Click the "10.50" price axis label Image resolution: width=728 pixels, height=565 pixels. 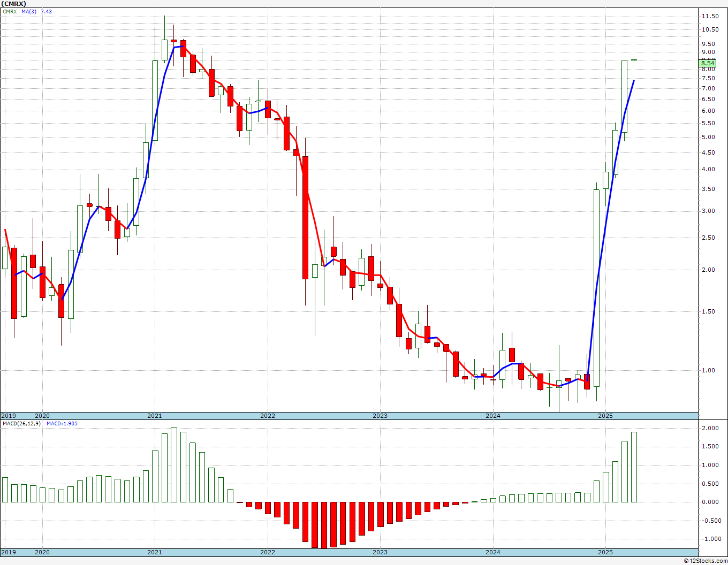pyautogui.click(x=710, y=29)
